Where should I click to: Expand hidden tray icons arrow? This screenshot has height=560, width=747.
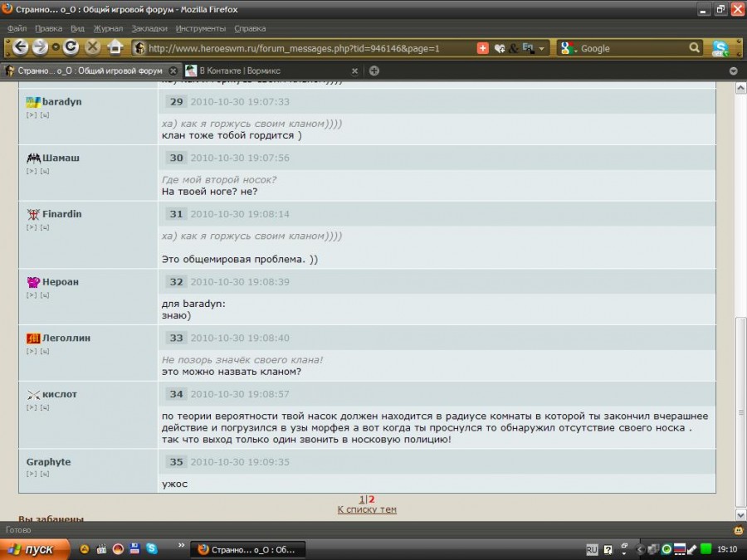[640, 549]
